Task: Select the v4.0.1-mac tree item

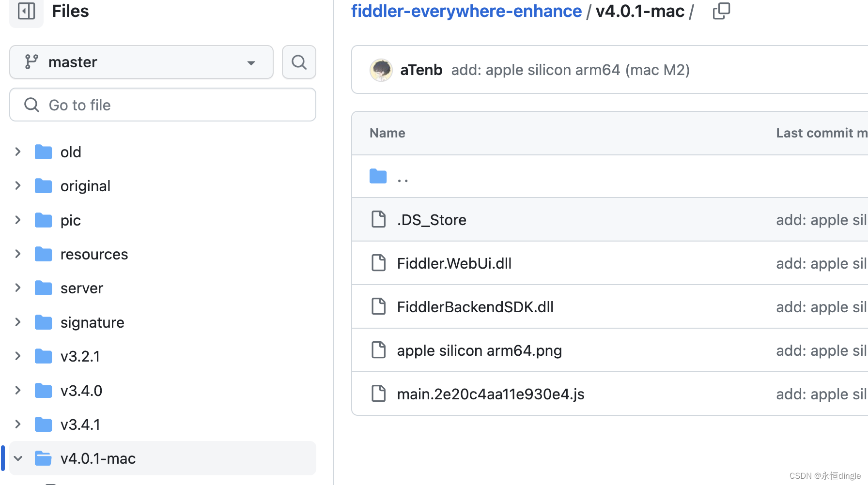Action: 163,458
